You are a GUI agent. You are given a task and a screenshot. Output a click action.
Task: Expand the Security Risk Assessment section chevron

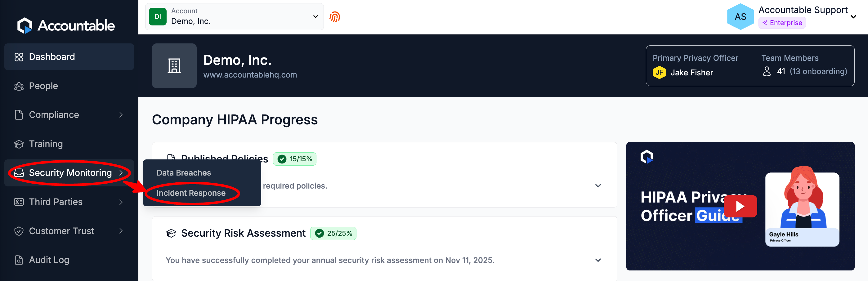click(598, 261)
